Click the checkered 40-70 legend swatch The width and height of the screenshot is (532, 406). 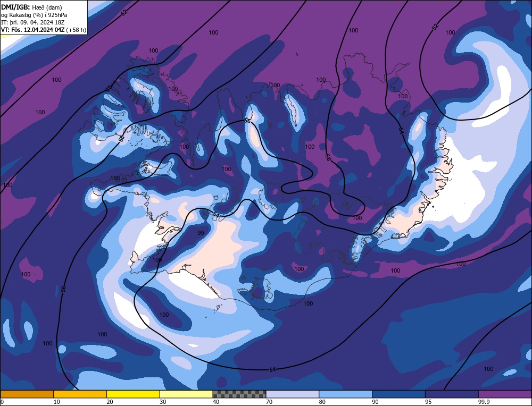pos(239,394)
